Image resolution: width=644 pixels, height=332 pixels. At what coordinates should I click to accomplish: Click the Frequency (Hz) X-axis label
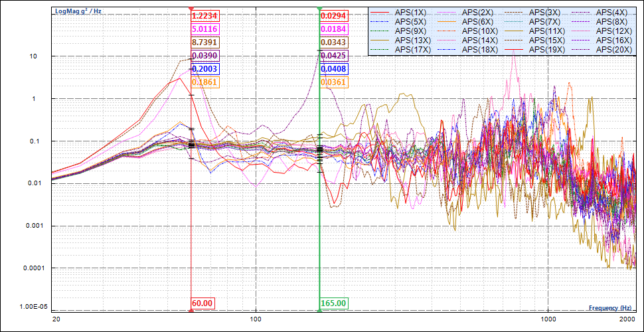609,308
